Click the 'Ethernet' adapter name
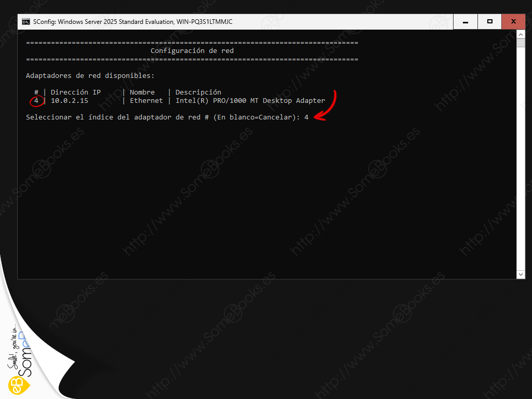532x399 pixels. pos(146,101)
